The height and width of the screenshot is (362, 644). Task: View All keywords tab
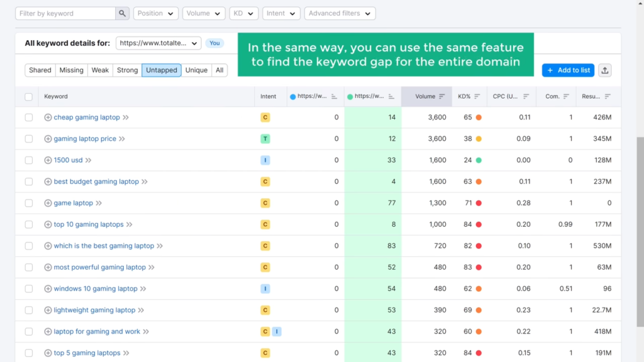219,70
